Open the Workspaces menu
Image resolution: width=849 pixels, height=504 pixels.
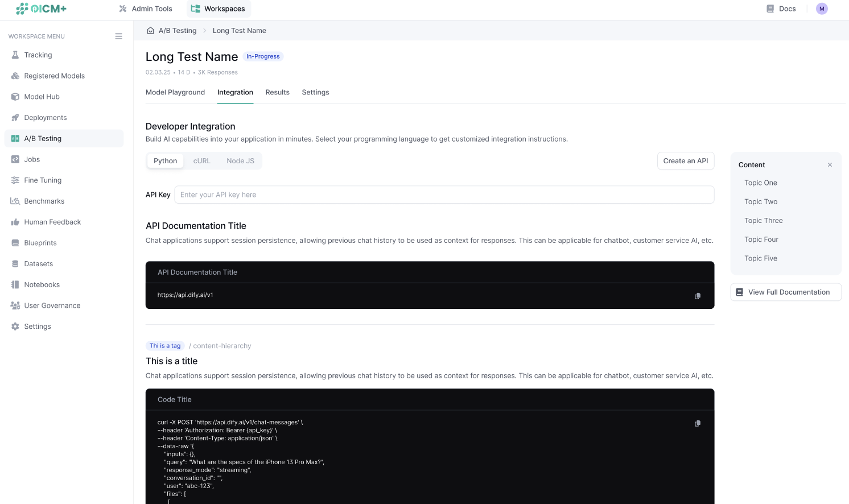218,9
